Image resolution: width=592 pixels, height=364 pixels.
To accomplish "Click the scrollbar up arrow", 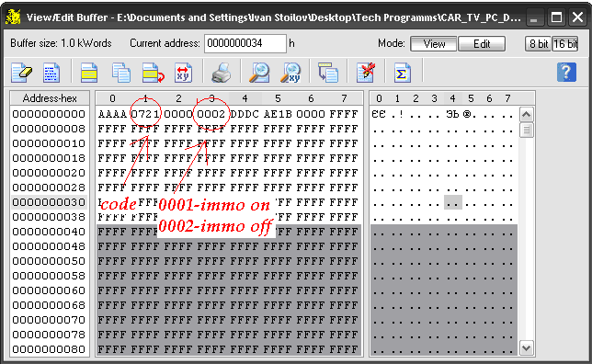I will pos(527,114).
